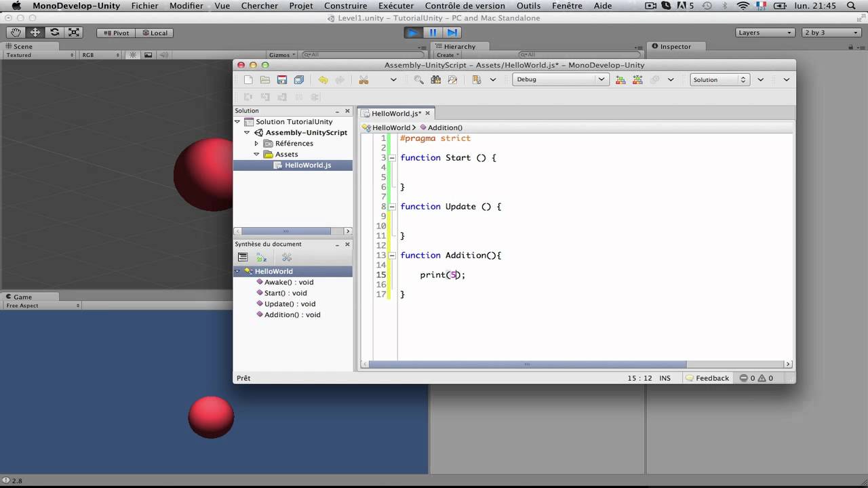Save all files using the stacked disks icon
This screenshot has width=868, height=488.
[299, 80]
